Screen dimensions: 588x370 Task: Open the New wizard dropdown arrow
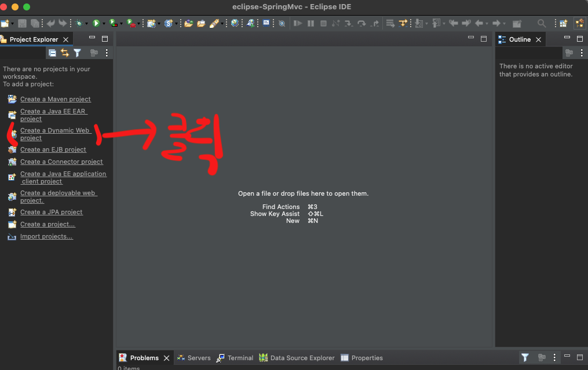pyautogui.click(x=12, y=24)
